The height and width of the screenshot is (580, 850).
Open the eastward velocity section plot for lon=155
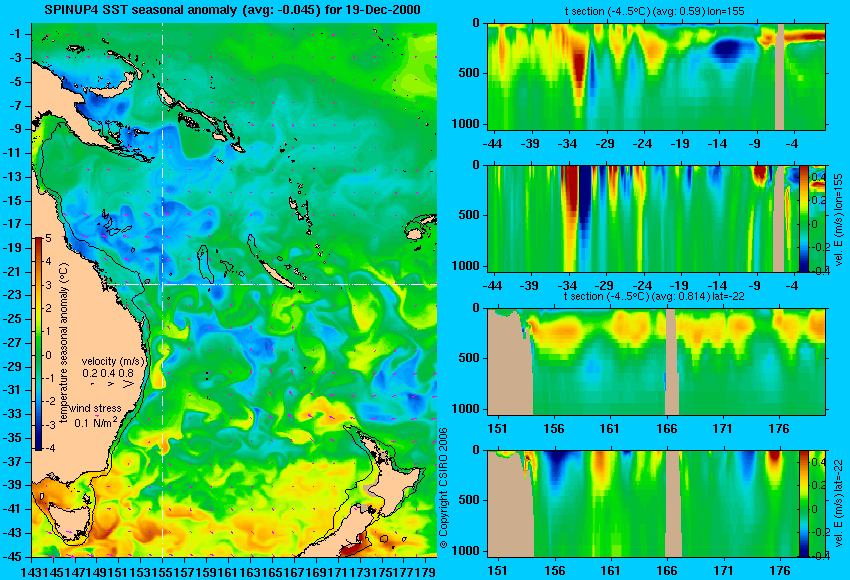pos(643,218)
